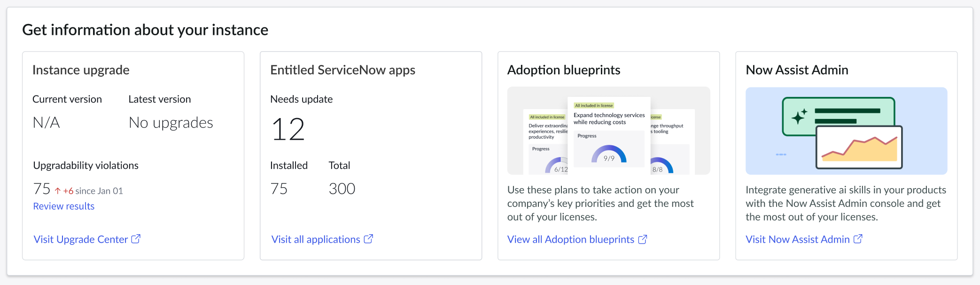Open the Review results link

[63, 206]
